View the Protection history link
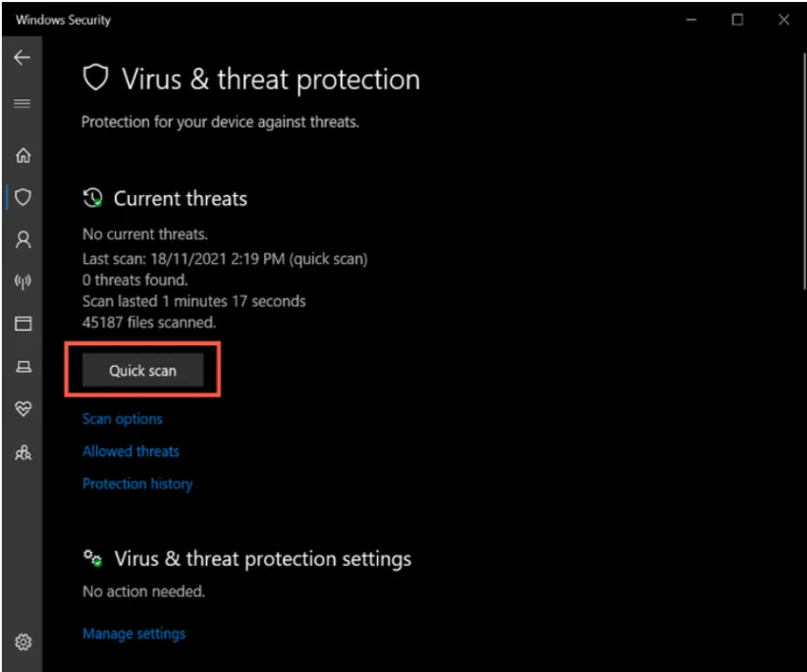Screen dimensions: 807x672 (x=137, y=484)
